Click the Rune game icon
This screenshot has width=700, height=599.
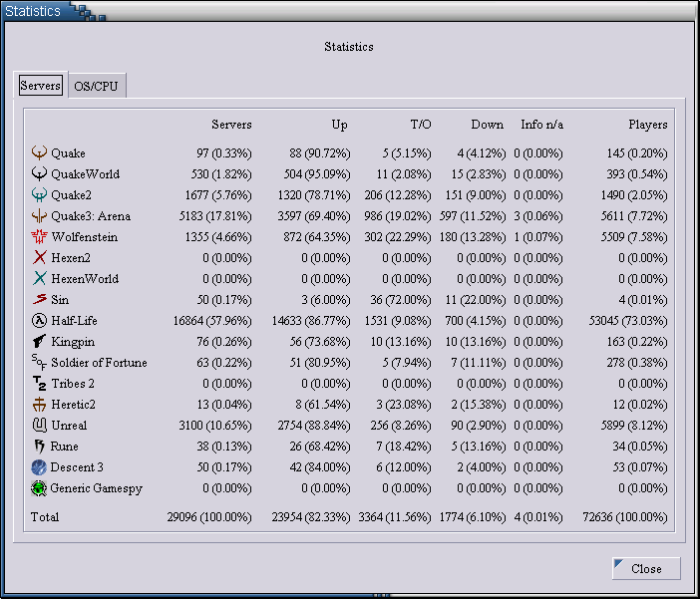39,446
